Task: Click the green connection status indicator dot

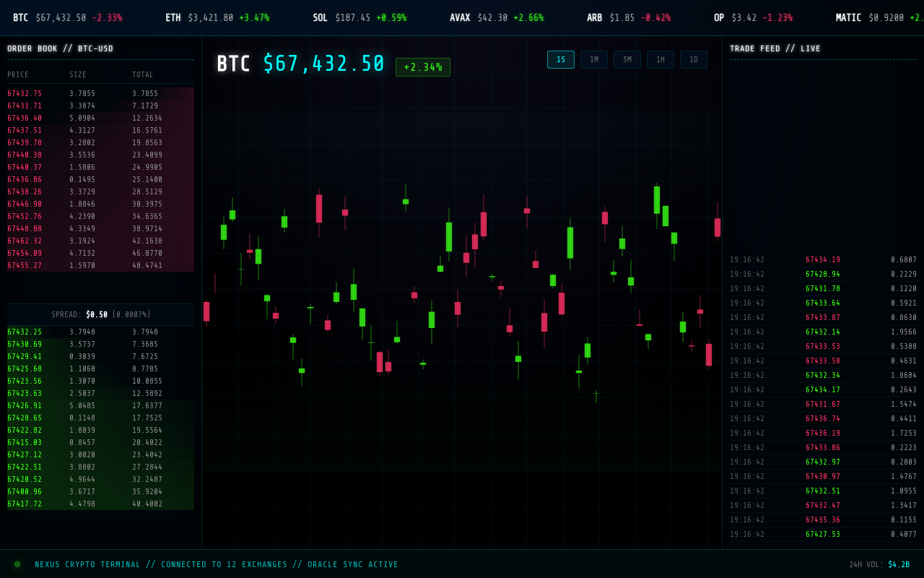Action: (x=17, y=564)
